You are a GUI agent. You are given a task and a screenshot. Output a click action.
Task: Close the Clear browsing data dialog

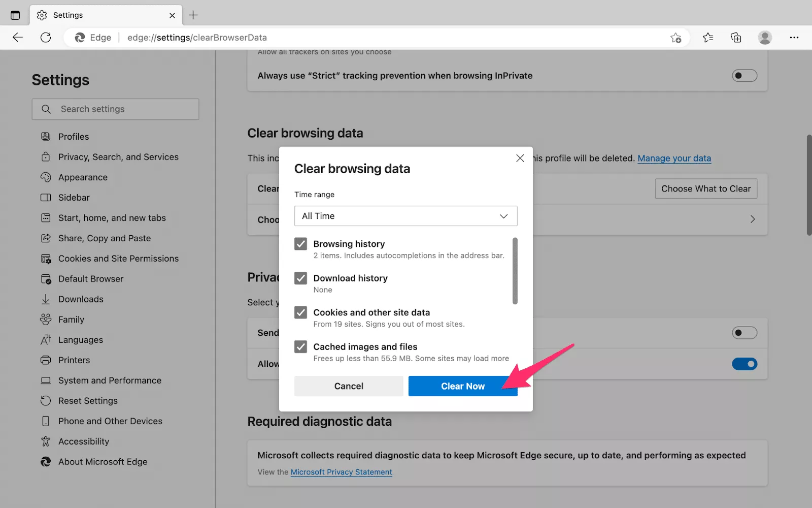pyautogui.click(x=520, y=158)
